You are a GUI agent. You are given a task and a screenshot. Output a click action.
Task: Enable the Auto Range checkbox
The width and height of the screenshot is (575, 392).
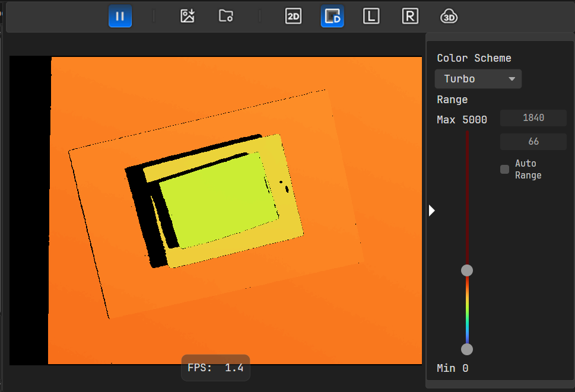(x=505, y=170)
